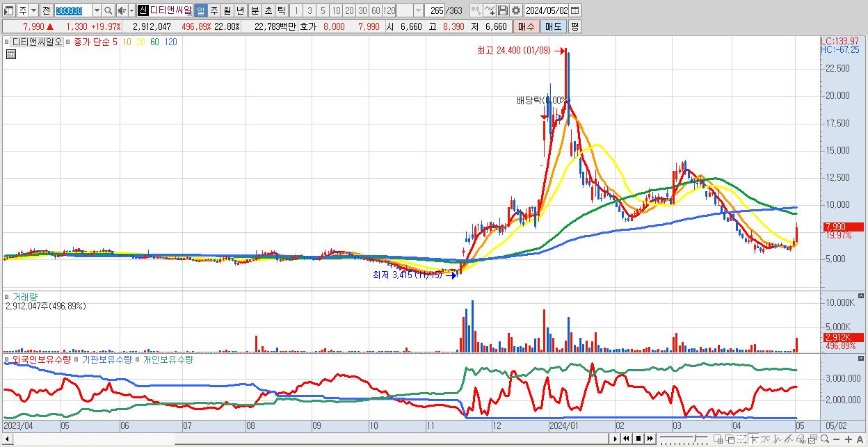Click the black 신 badge icon
Image resolution: width=868 pixels, height=447 pixels.
click(143, 10)
